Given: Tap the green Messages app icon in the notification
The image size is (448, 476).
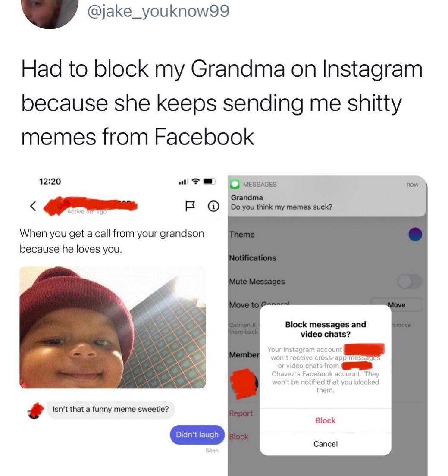Looking at the screenshot, I should point(235,184).
